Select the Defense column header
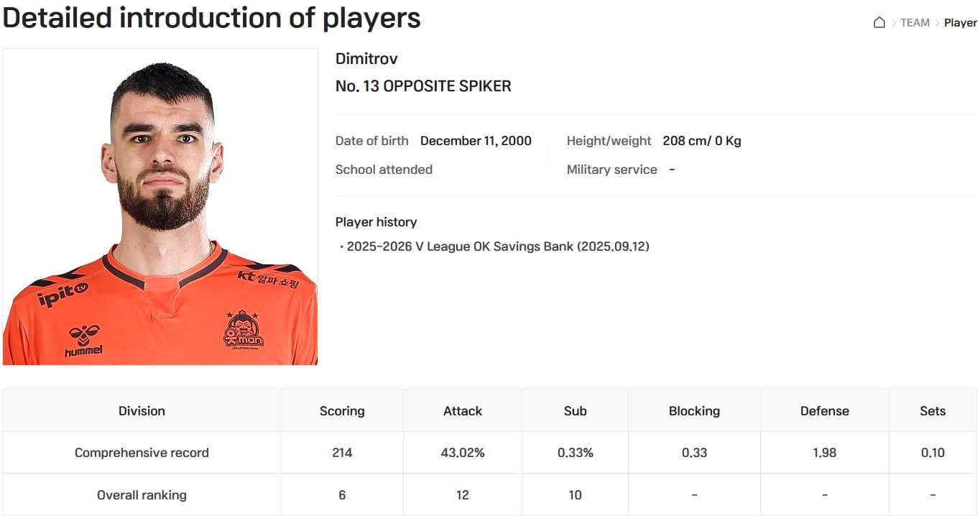Image resolution: width=980 pixels, height=516 pixels. [824, 411]
